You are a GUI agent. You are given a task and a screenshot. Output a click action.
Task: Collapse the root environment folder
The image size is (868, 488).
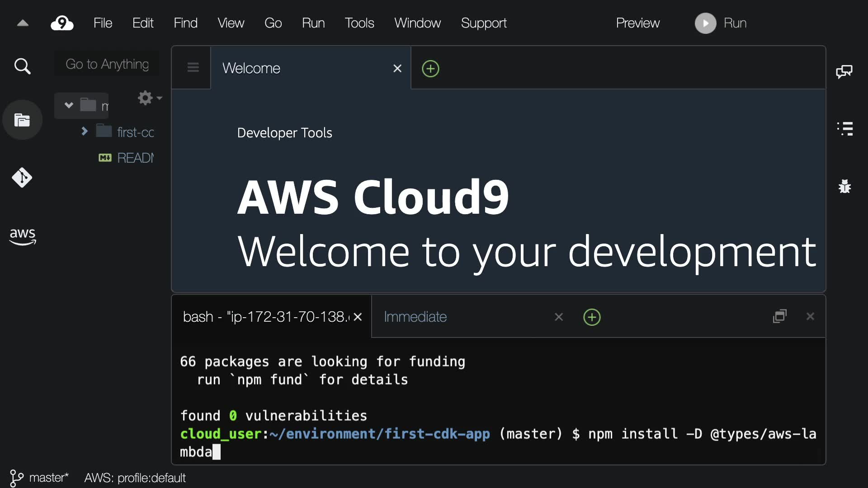pos(69,105)
